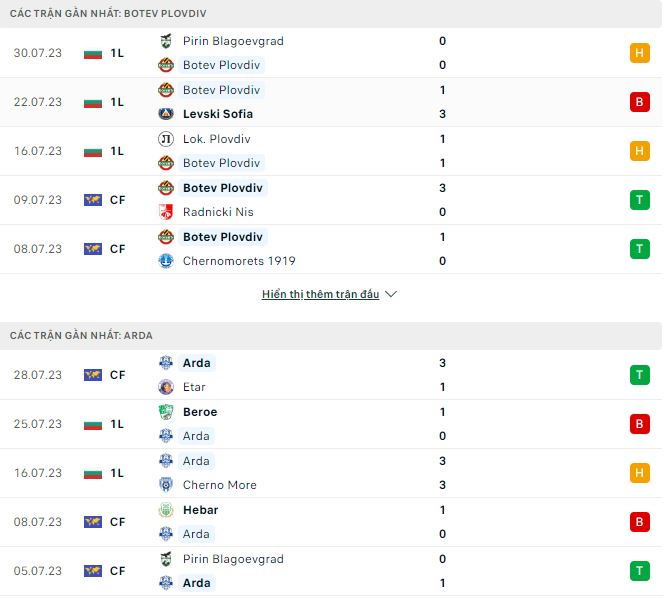Click the green T badge for Arda vs Etar
The width and height of the screenshot is (667, 598).
click(639, 375)
